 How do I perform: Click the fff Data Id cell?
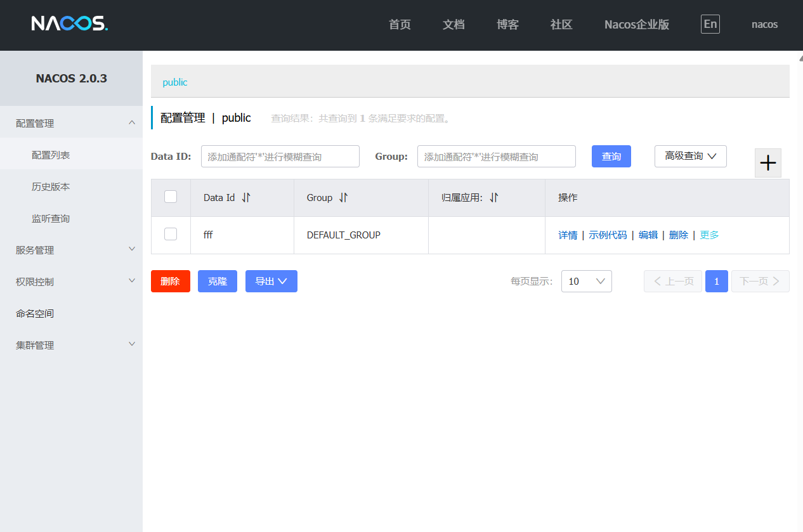242,235
